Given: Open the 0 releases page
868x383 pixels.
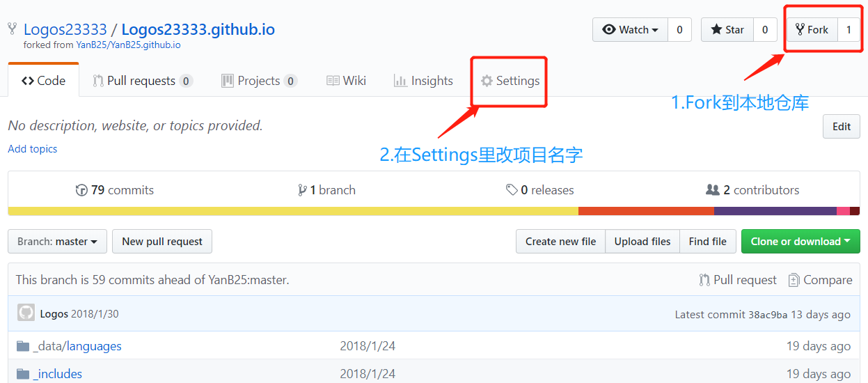Looking at the screenshot, I should click(540, 190).
